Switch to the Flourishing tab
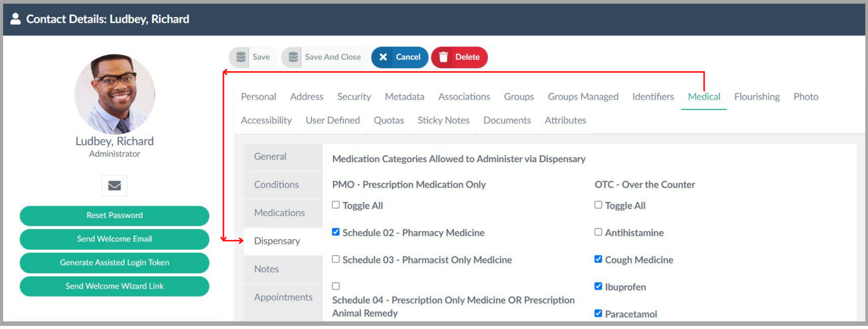Viewport: 868px width, 329px height. 756,97
